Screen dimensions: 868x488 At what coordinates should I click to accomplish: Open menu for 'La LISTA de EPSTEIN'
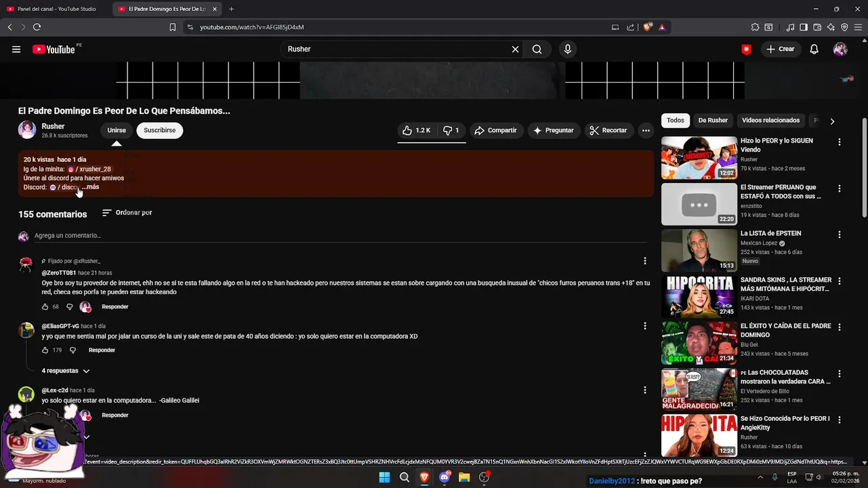pyautogui.click(x=839, y=235)
